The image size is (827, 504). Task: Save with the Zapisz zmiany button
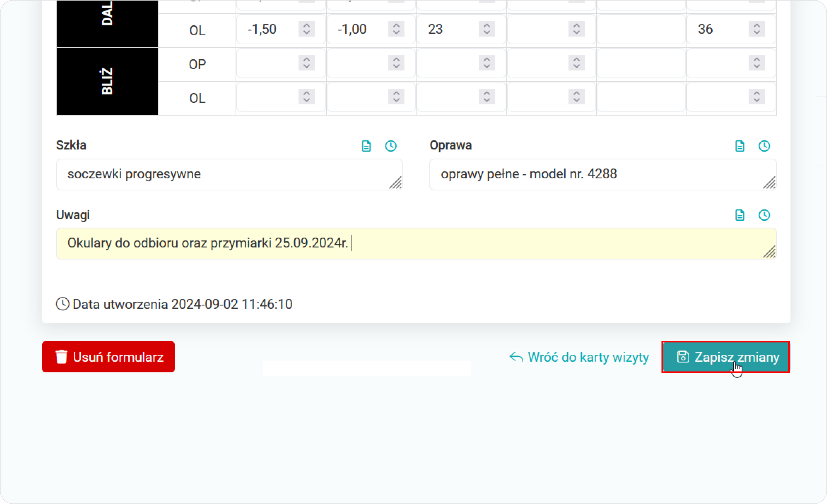(x=726, y=357)
